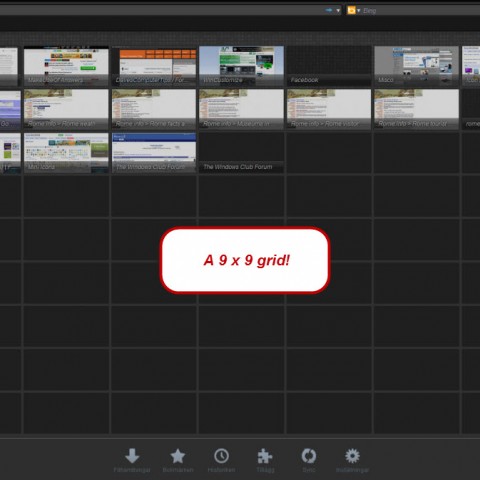Open Windows Club Forum dial without preview image
480x480 pixels.
click(241, 153)
